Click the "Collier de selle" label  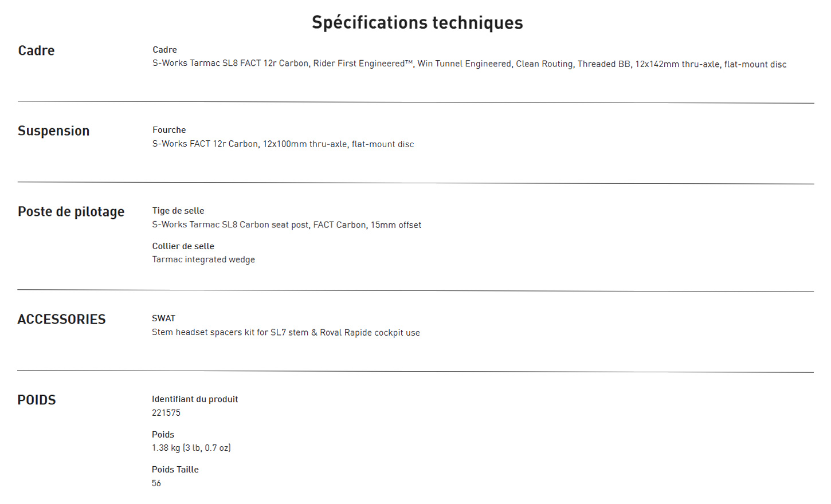(x=183, y=246)
